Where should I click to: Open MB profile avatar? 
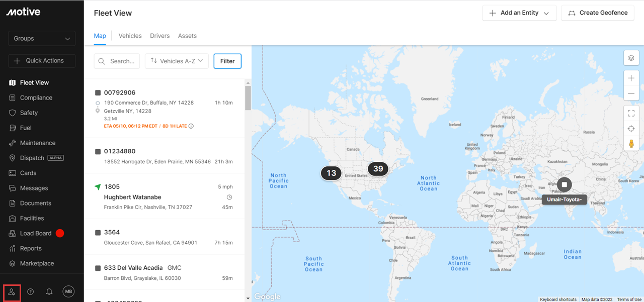(68, 291)
